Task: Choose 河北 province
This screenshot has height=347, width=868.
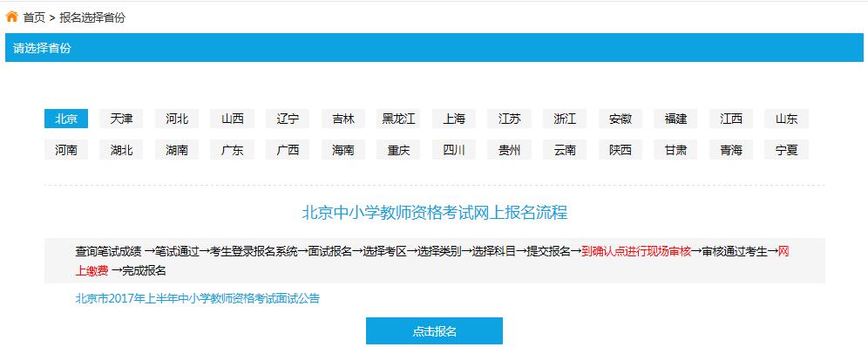Action: pos(177,119)
